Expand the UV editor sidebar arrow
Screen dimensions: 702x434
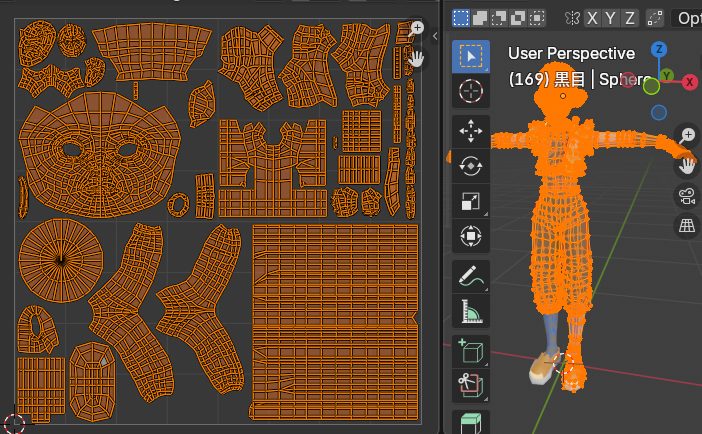coord(435,35)
